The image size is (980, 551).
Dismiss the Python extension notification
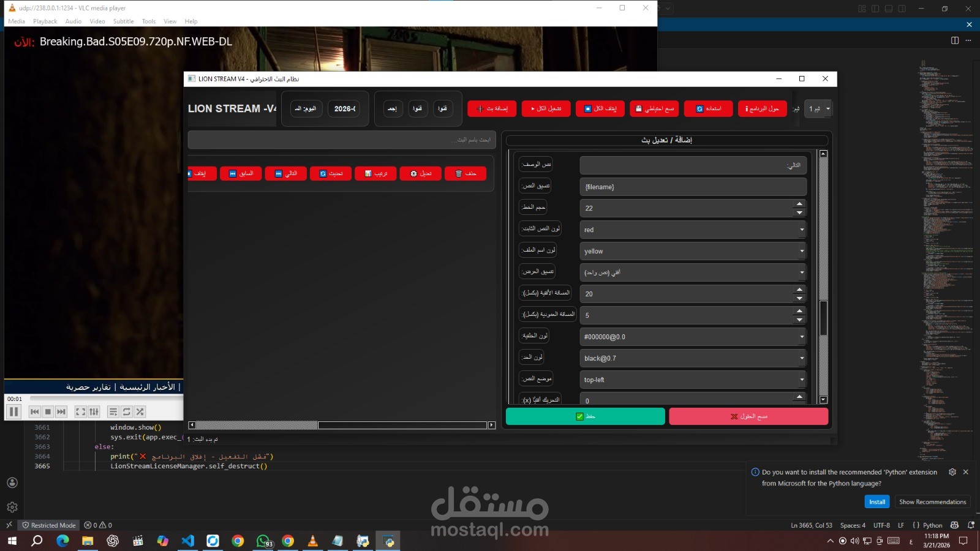click(966, 472)
